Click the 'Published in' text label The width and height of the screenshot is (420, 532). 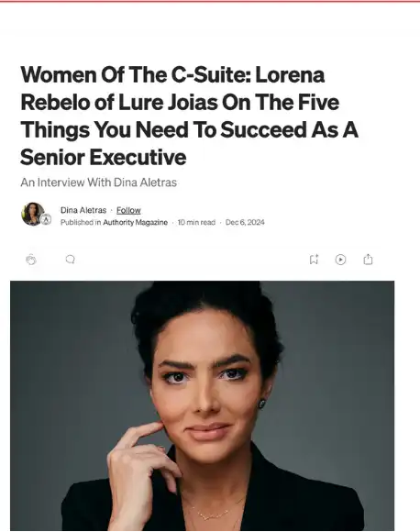pos(81,222)
